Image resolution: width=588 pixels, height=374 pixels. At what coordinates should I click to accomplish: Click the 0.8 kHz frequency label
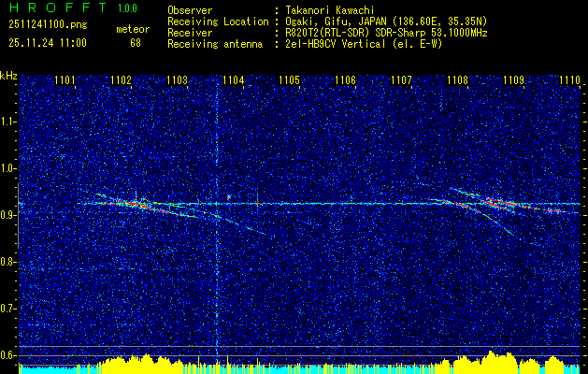(7, 262)
